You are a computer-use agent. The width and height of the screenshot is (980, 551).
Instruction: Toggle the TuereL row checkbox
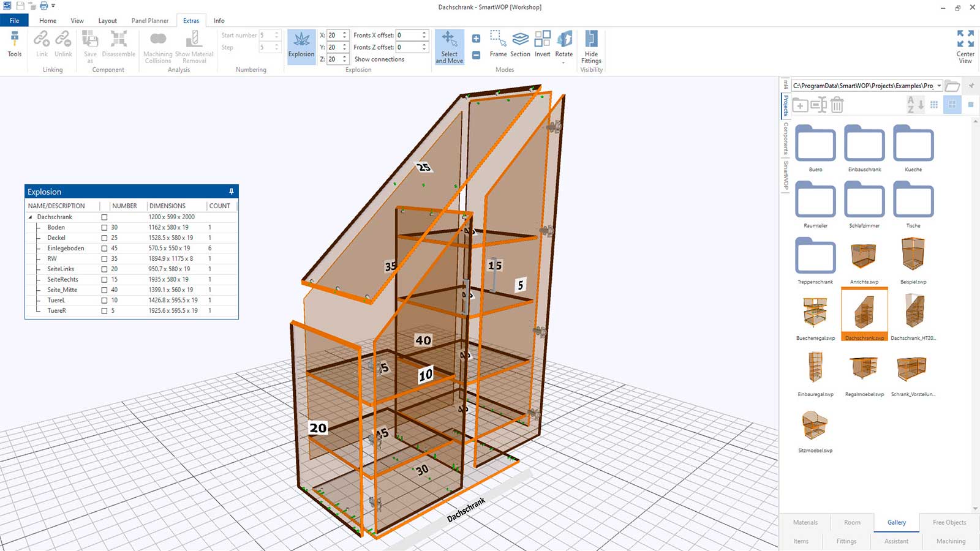click(x=104, y=301)
